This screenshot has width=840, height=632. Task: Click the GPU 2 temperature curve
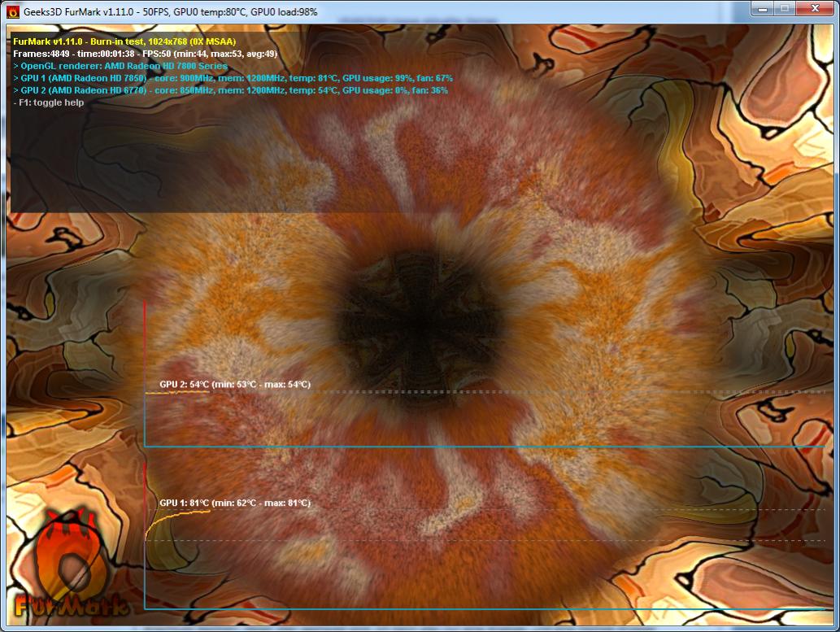176,392
